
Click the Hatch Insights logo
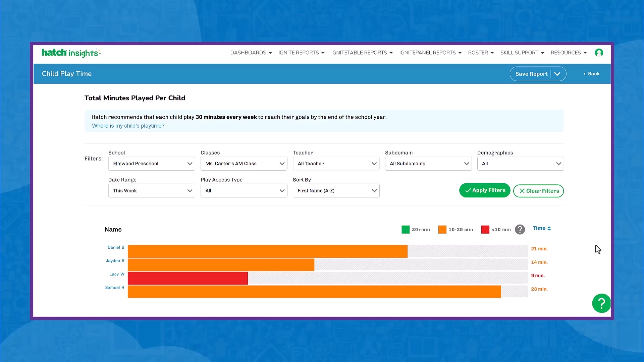tap(71, 53)
